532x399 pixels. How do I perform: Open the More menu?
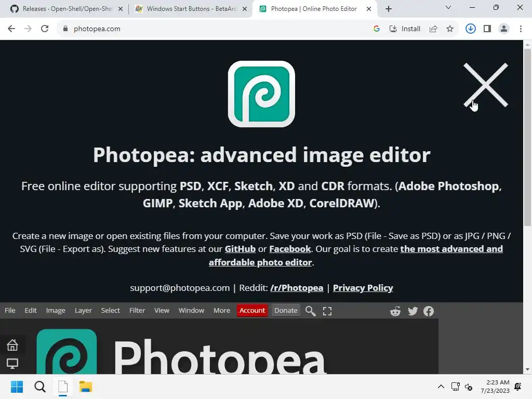[x=222, y=311]
